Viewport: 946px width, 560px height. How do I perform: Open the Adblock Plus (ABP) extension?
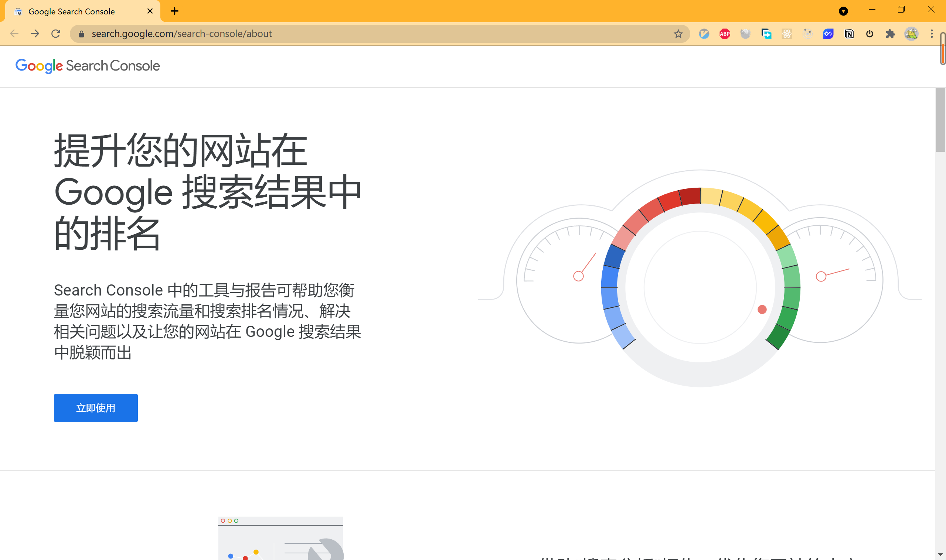[724, 34]
